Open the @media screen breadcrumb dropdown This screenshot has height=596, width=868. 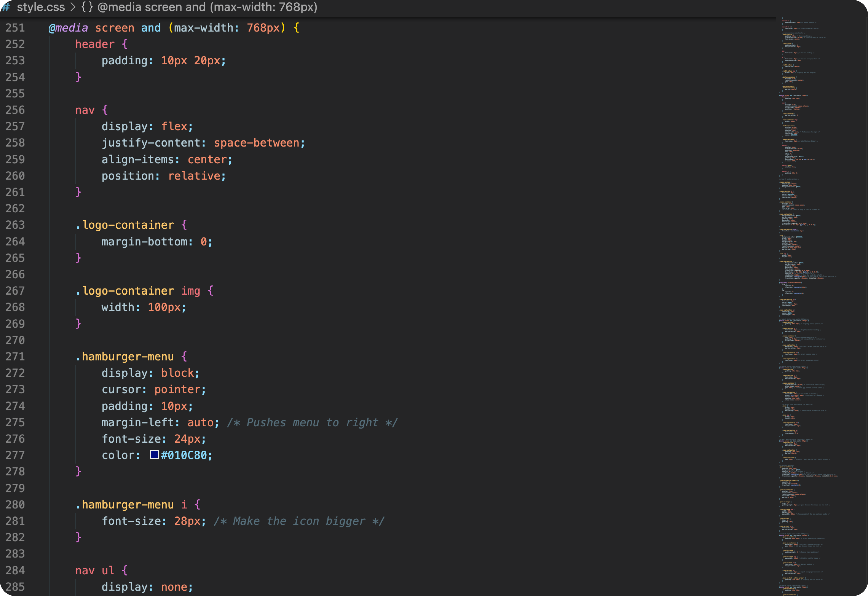pos(207,7)
